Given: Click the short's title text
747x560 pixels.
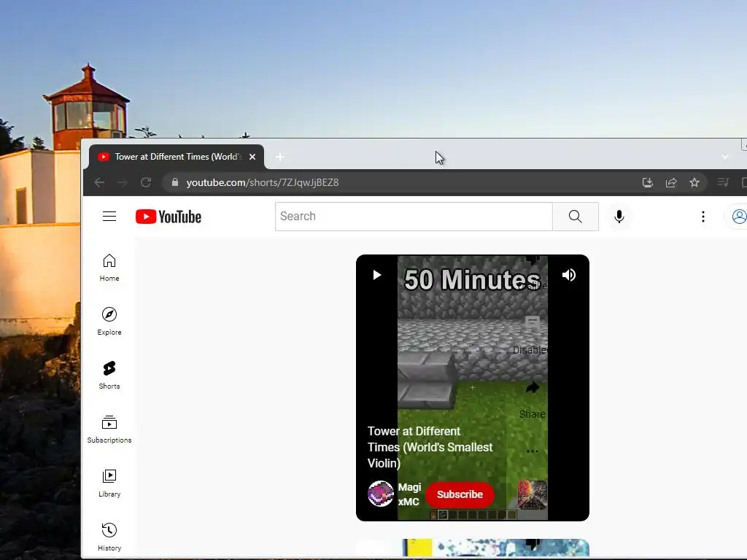Looking at the screenshot, I should pos(430,447).
